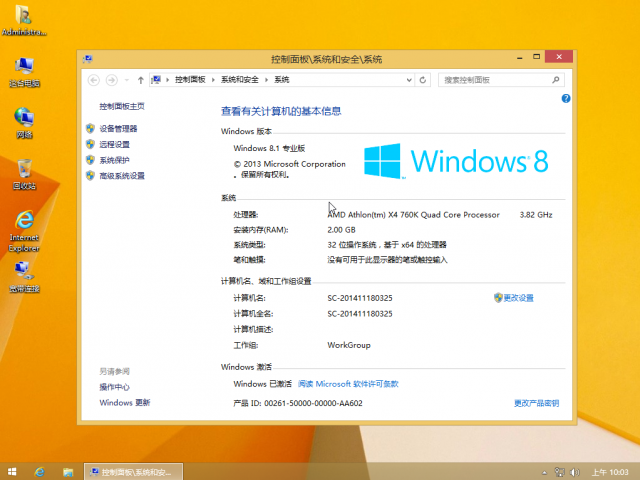Open the 回收站 recycle bin icon
This screenshot has height=480, width=640.
point(24,174)
